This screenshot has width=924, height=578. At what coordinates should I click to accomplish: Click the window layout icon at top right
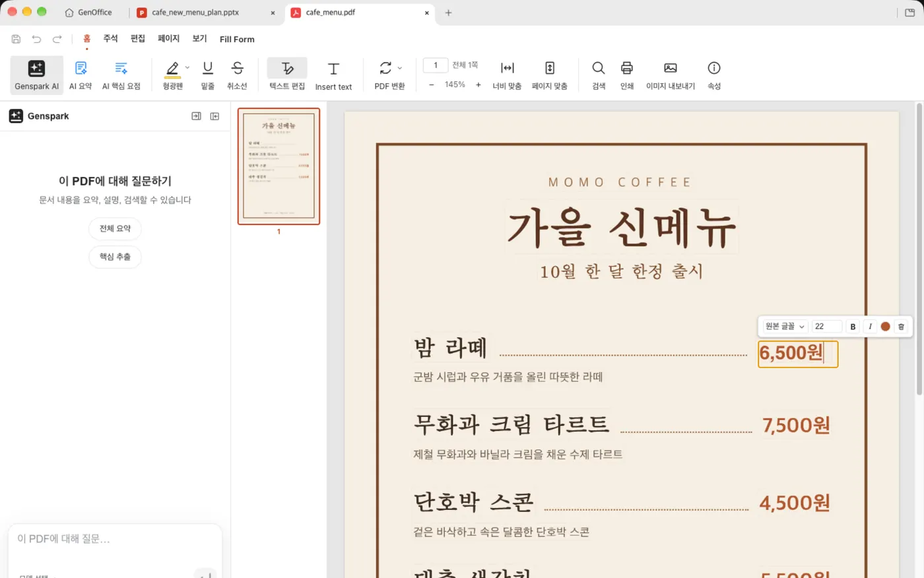coord(910,13)
